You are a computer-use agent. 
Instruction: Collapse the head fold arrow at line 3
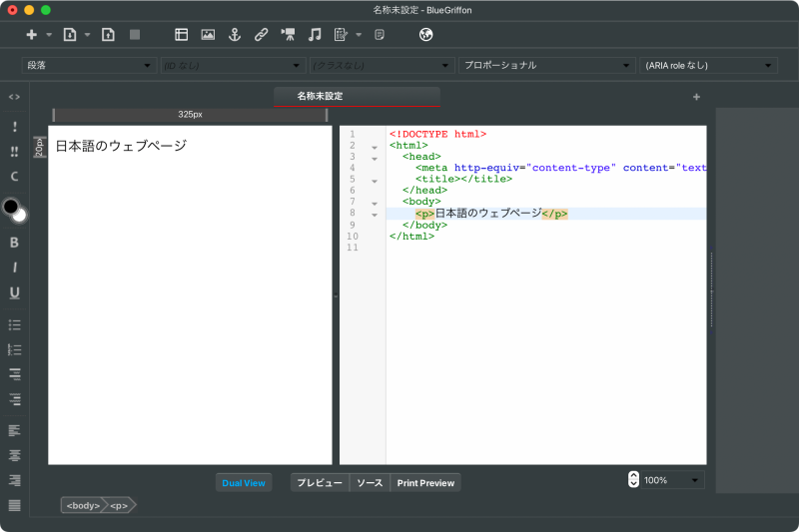375,159
